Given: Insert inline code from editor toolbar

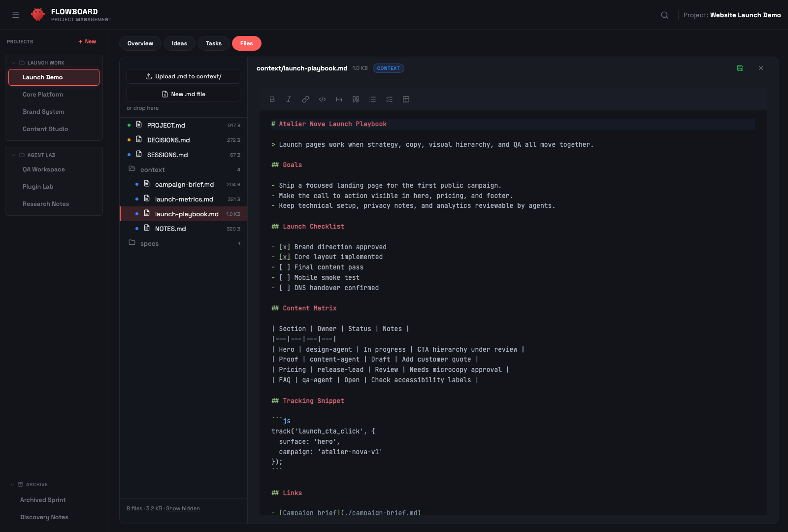Looking at the screenshot, I should tap(322, 99).
